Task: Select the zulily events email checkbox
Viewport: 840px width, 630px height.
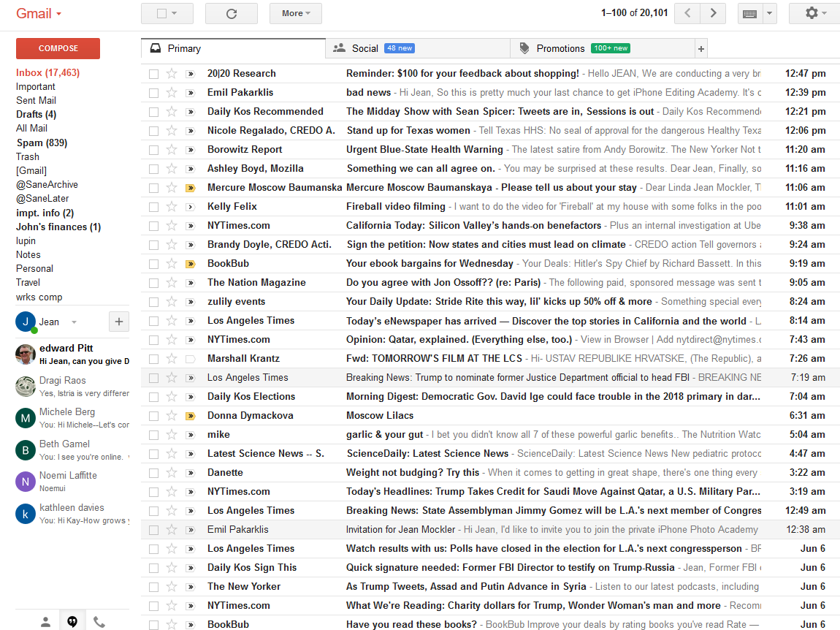Action: pos(153,302)
